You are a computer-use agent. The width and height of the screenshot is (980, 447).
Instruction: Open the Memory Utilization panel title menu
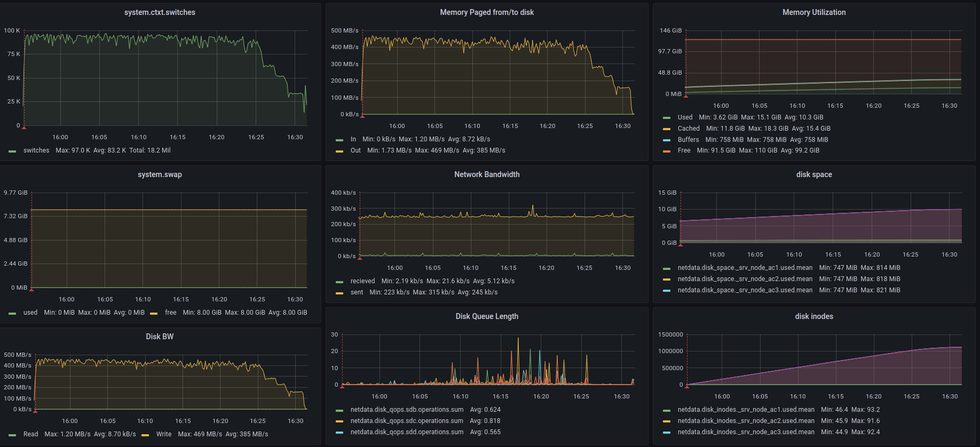(x=813, y=12)
